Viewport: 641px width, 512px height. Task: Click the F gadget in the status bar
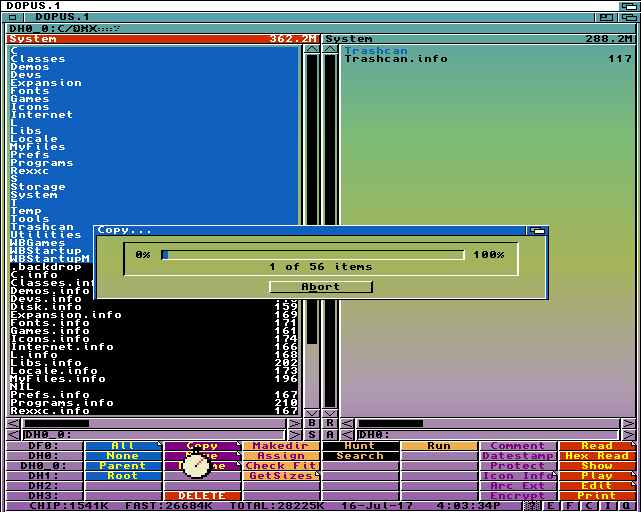[569, 506]
